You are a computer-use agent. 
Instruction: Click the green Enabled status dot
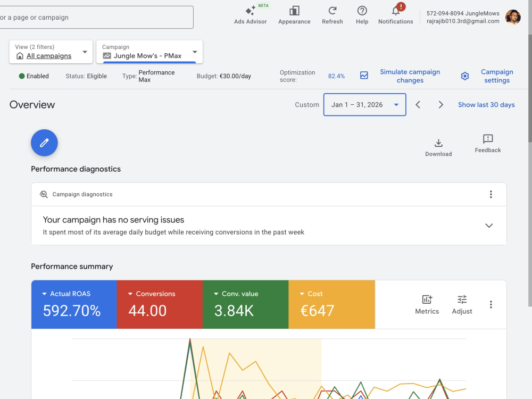22,76
